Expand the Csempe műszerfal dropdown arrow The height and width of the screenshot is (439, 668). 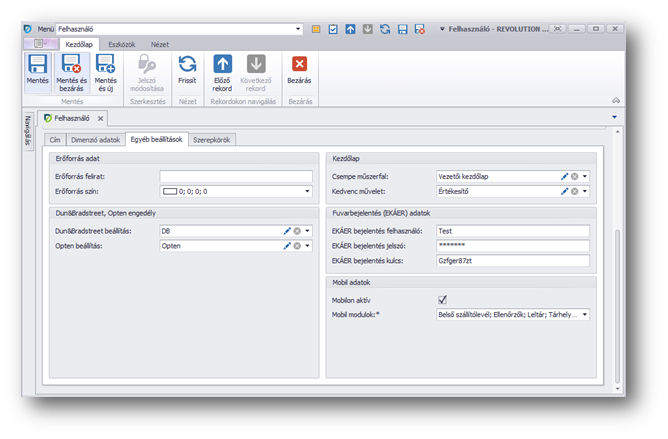coord(585,176)
